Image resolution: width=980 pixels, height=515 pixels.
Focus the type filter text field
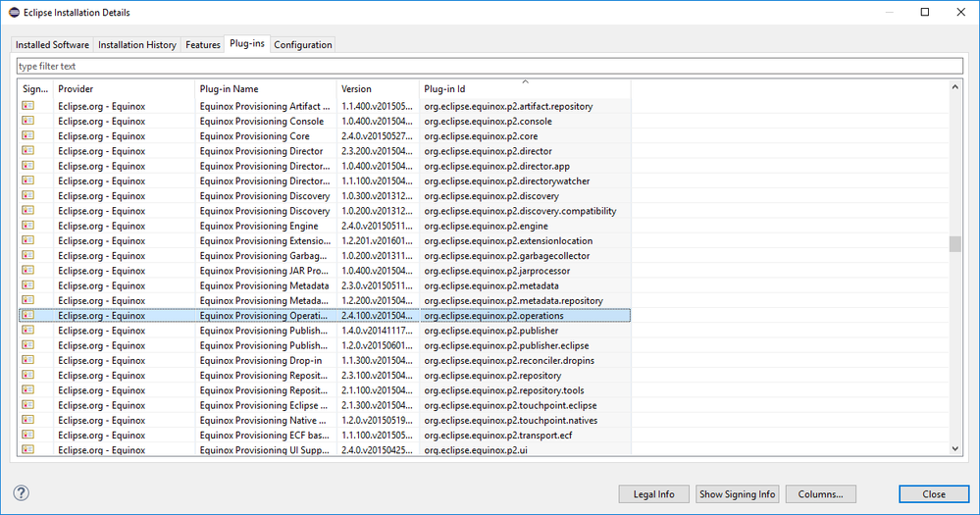point(490,67)
